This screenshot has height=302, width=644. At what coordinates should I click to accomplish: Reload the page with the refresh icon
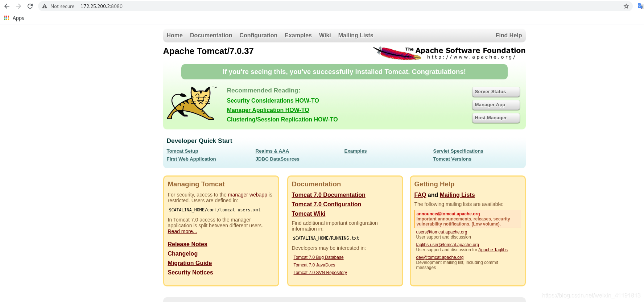(x=30, y=6)
